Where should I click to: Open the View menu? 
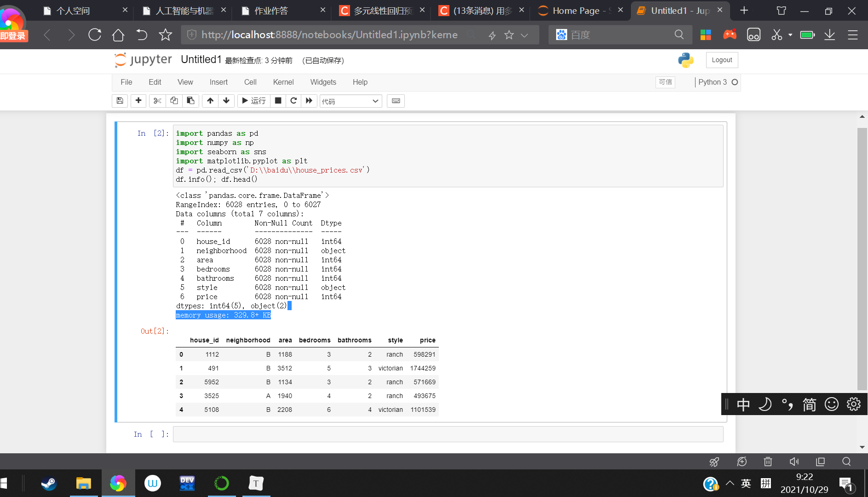click(185, 82)
